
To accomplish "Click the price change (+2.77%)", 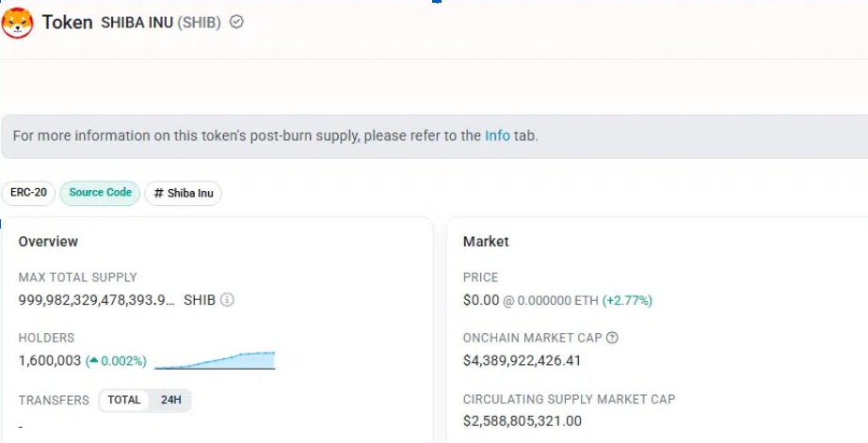I will [627, 300].
